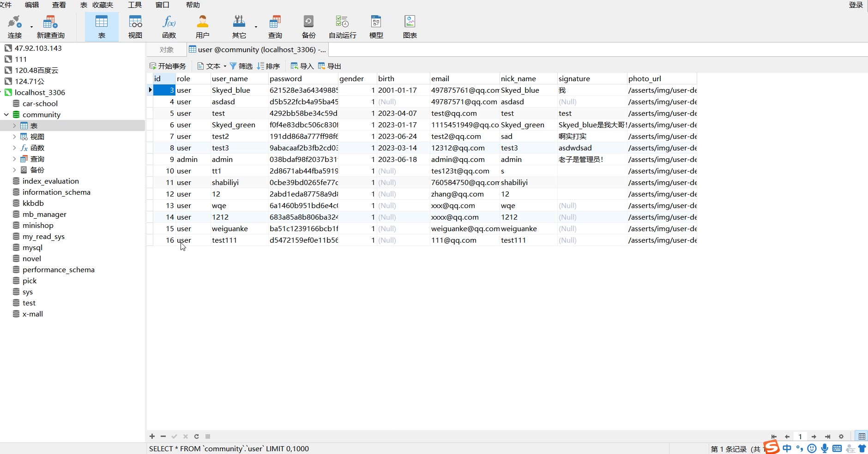The height and width of the screenshot is (454, 868).
Task: Click the Backup toolbar icon
Action: 308,27
